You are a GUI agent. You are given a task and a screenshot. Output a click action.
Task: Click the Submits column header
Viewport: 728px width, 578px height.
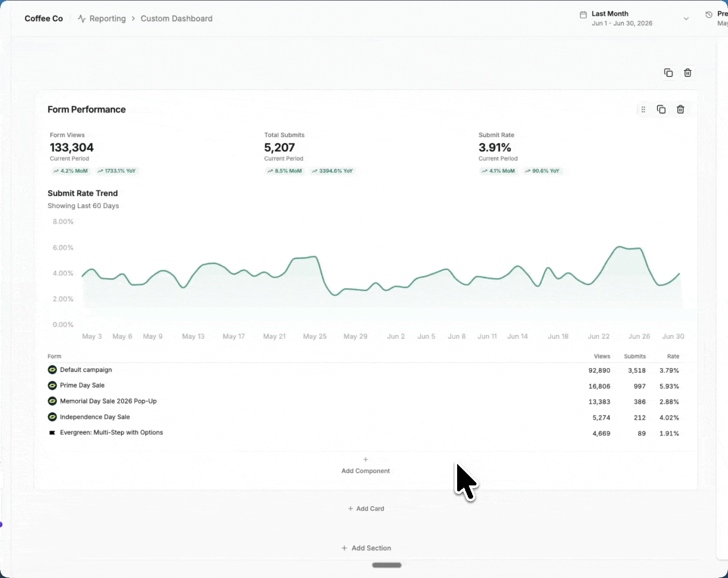(635, 356)
